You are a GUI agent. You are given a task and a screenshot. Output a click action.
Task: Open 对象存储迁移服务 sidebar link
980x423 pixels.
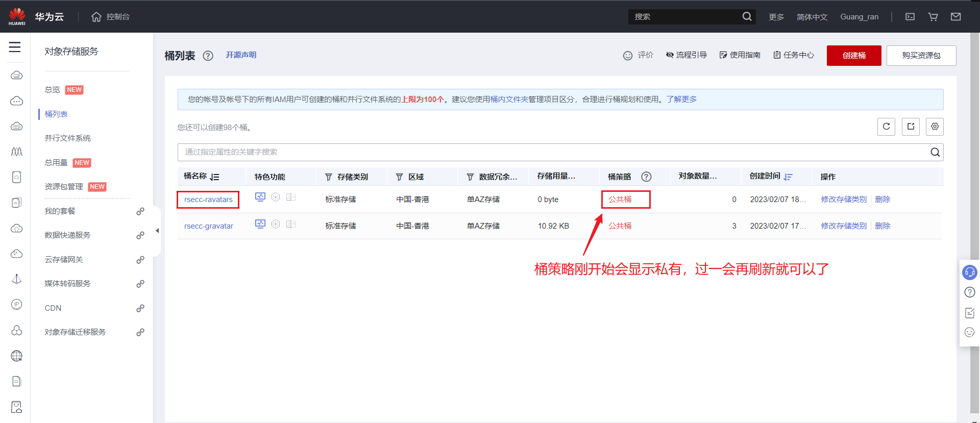click(75, 332)
